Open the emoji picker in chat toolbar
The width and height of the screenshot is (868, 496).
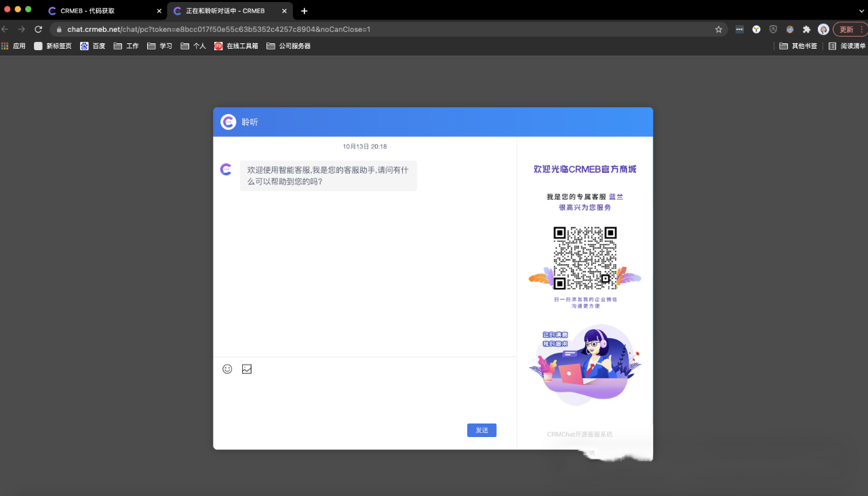(227, 369)
